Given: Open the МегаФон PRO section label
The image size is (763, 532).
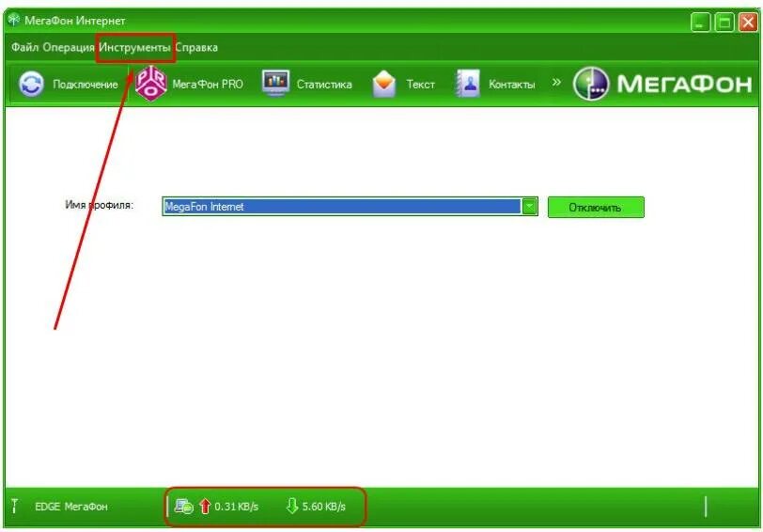Looking at the screenshot, I should point(208,85).
